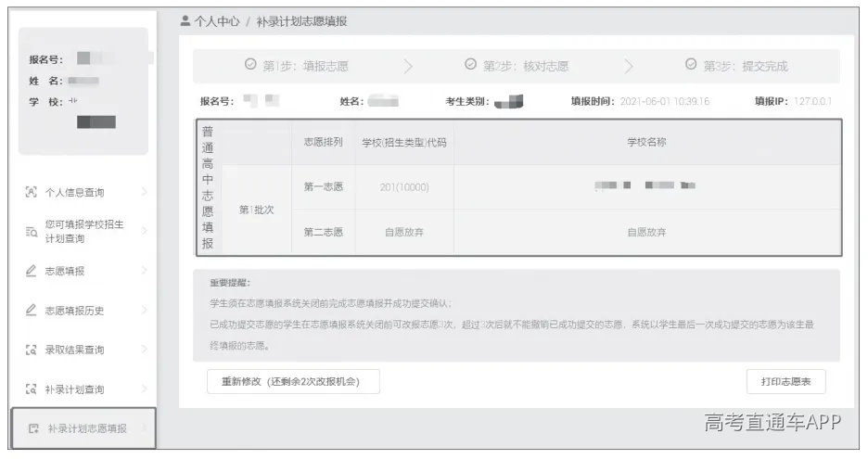This screenshot has height=459, width=868.
Task: Click 自愿放弃 in 学校名称 column
Action: pyautogui.click(x=646, y=232)
